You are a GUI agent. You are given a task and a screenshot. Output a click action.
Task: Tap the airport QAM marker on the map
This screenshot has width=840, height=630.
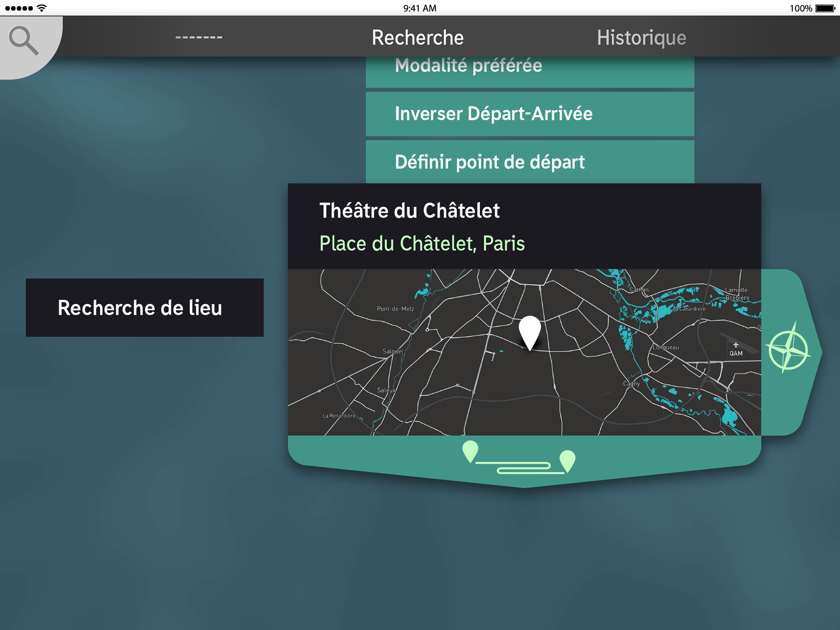click(x=736, y=350)
